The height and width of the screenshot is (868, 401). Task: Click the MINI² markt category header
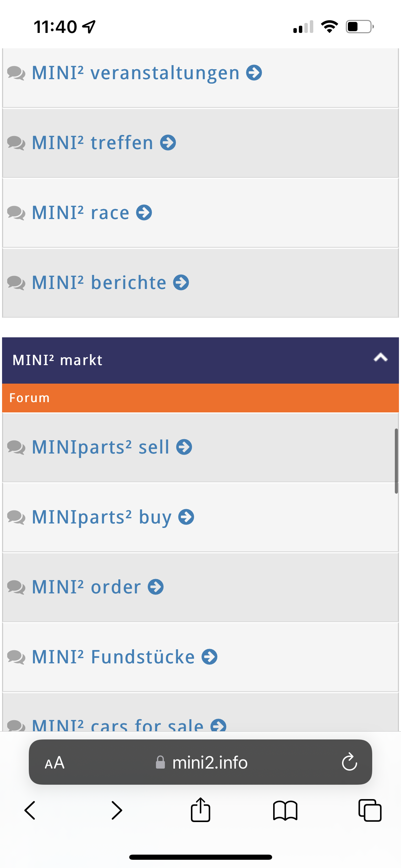click(x=58, y=360)
